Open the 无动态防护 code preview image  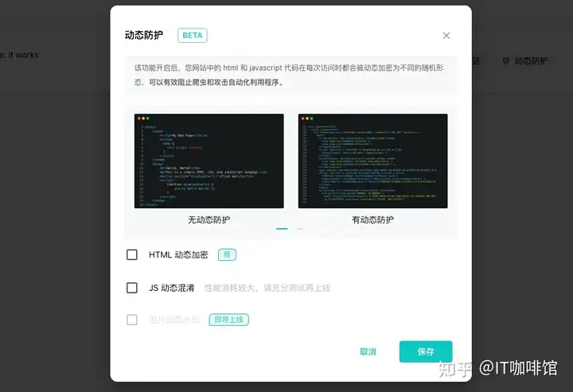209,161
